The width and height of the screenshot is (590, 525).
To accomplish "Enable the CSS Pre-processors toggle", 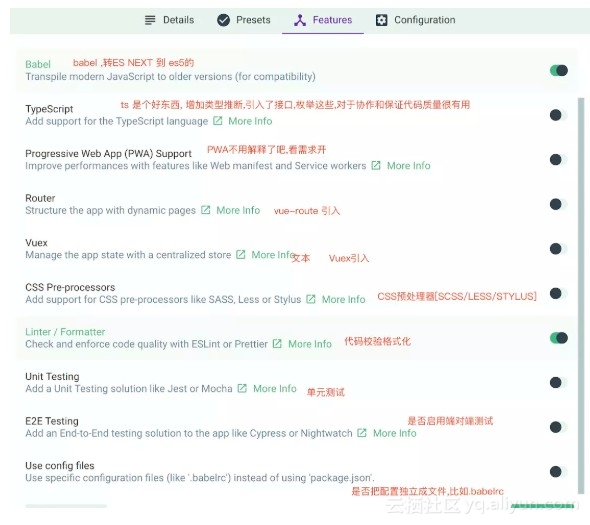I will tap(559, 293).
